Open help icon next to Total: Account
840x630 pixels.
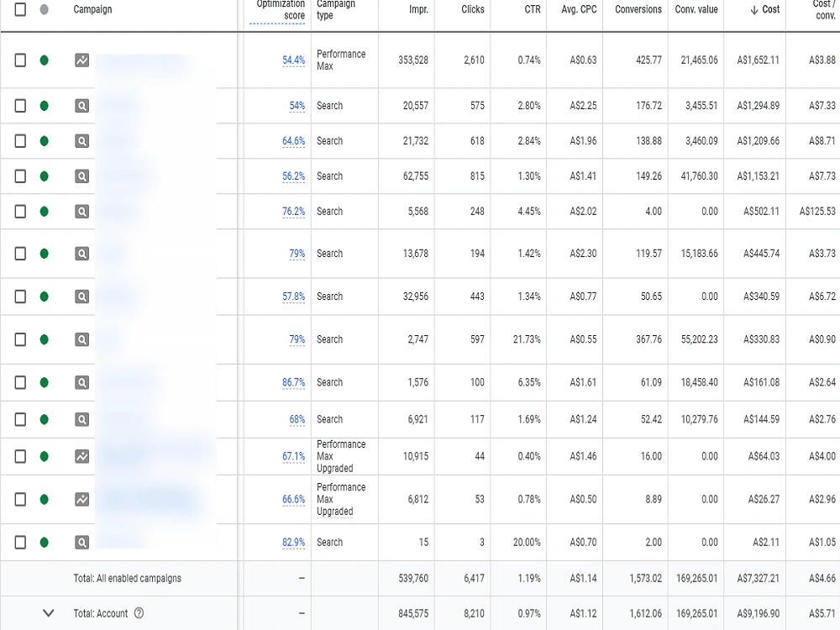coord(139,613)
